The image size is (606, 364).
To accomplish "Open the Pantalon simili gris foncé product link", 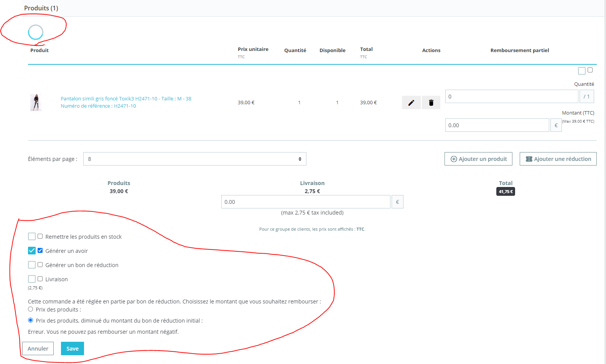I will 126,98.
